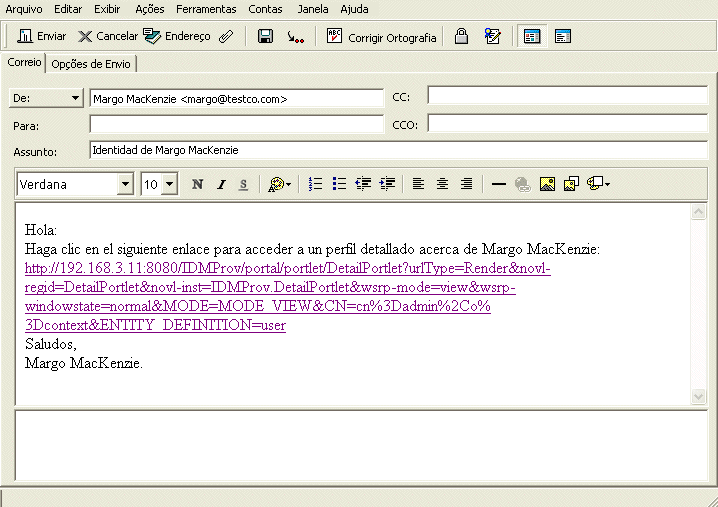The height and width of the screenshot is (507, 718).
Task: Open the Ajuda menu
Action: (x=354, y=9)
